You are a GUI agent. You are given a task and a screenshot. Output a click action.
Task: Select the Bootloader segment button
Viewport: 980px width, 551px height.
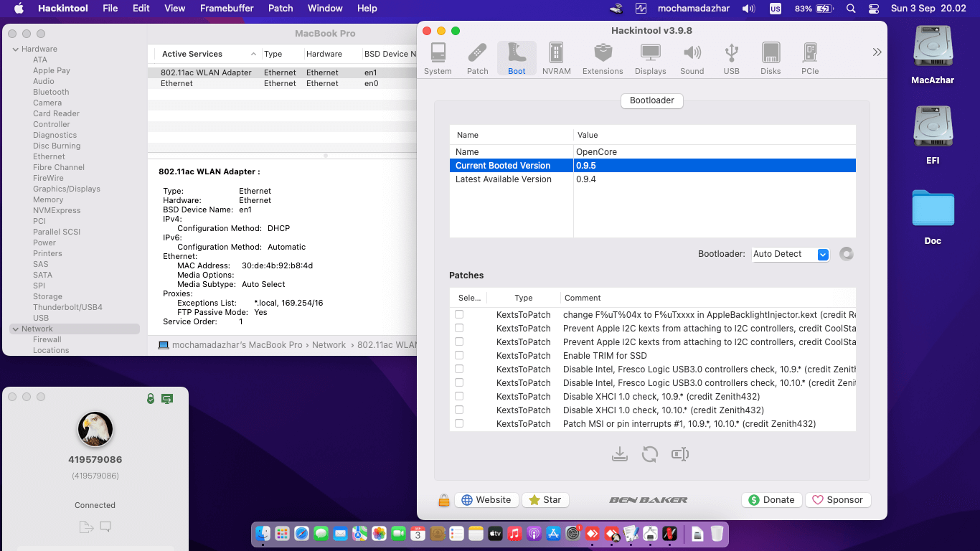click(x=651, y=100)
